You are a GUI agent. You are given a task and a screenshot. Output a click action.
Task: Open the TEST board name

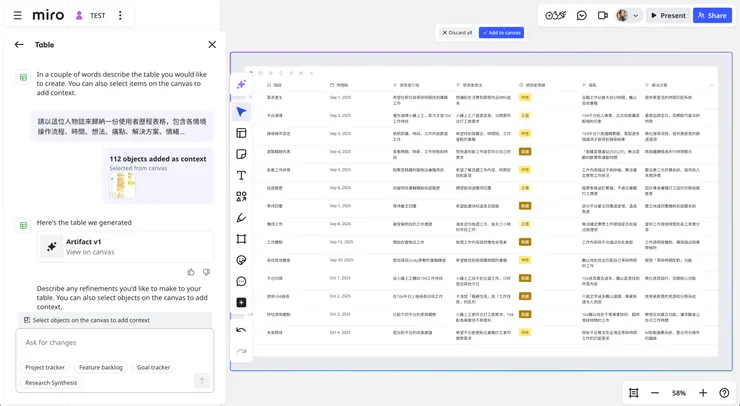pos(98,16)
